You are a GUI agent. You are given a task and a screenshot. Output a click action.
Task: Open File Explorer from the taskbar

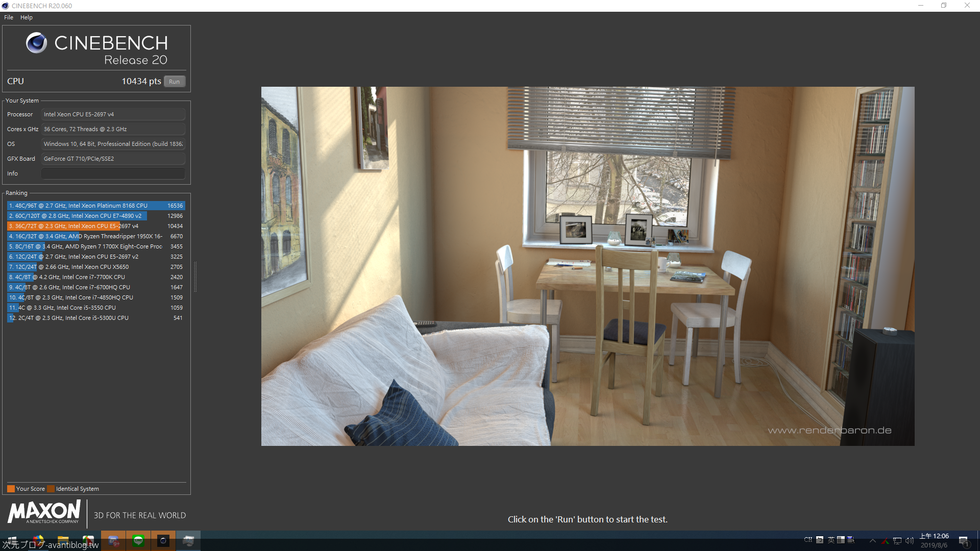point(63,541)
